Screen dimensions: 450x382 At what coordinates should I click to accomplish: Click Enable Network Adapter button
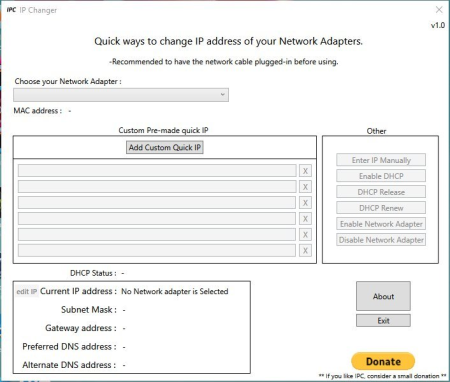point(381,224)
